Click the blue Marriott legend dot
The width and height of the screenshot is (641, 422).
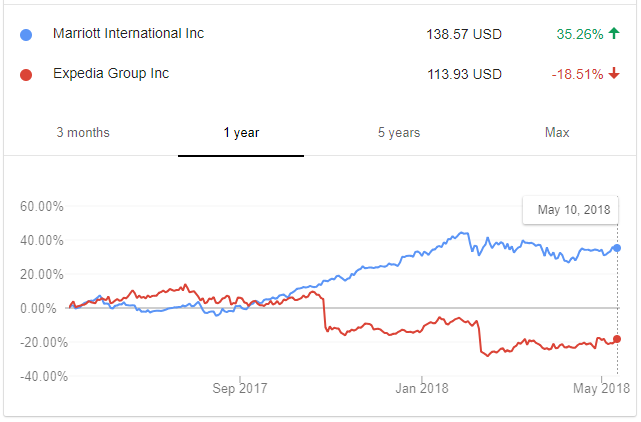(26, 34)
